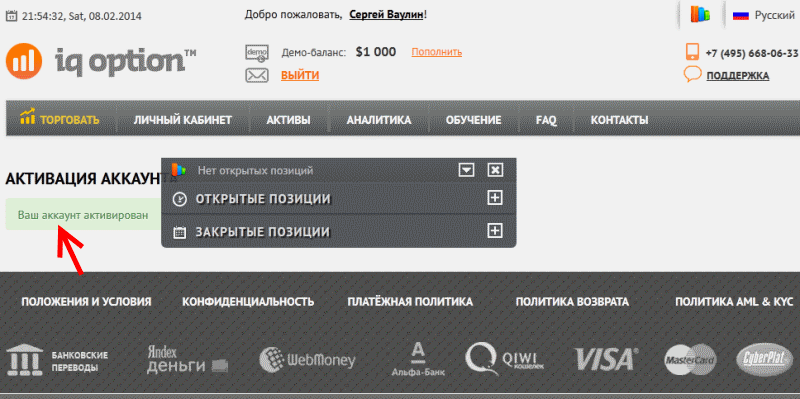Open the Торговать menu item
The image size is (800, 399).
[60, 120]
